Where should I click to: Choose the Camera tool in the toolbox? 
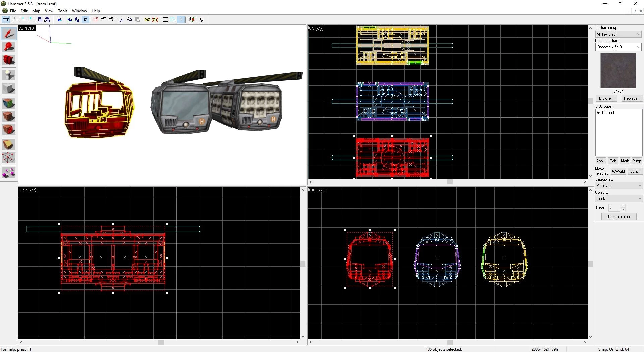click(9, 61)
